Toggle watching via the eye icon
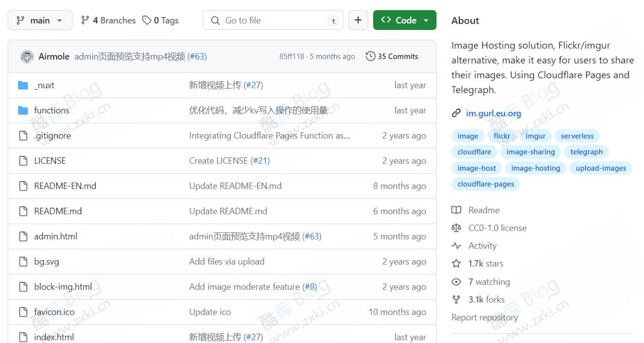The height and width of the screenshot is (343, 644). point(457,281)
